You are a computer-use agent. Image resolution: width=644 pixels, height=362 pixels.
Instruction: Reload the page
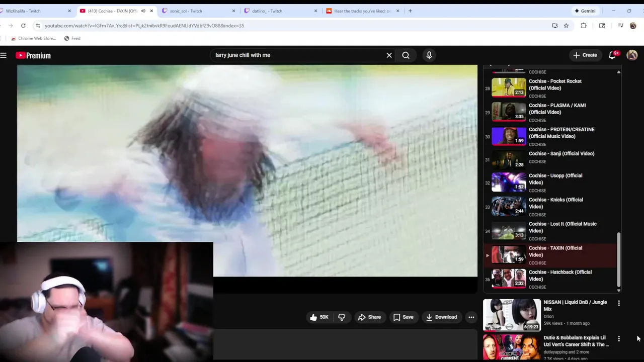[x=23, y=26]
